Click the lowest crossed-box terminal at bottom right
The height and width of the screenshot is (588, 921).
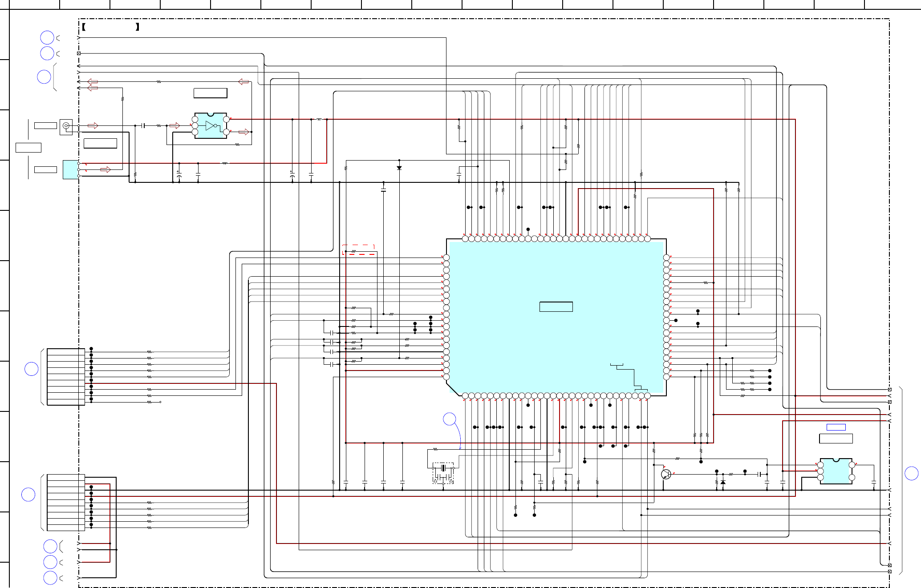point(889,572)
